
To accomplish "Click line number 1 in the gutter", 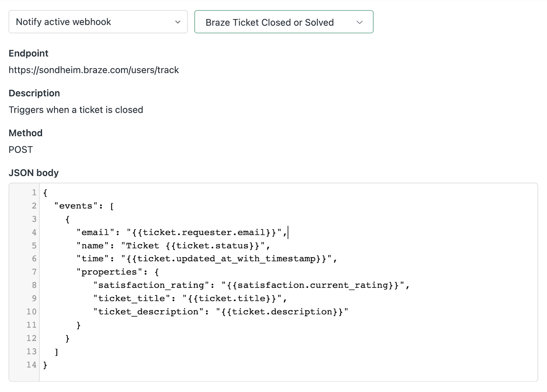I will point(34,193).
